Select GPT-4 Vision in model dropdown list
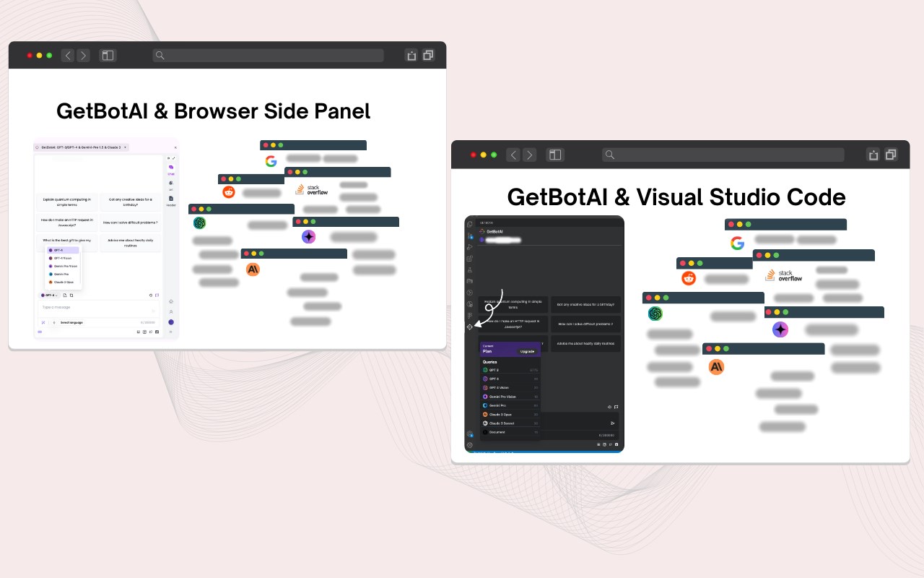The width and height of the screenshot is (924, 578). coord(63,258)
